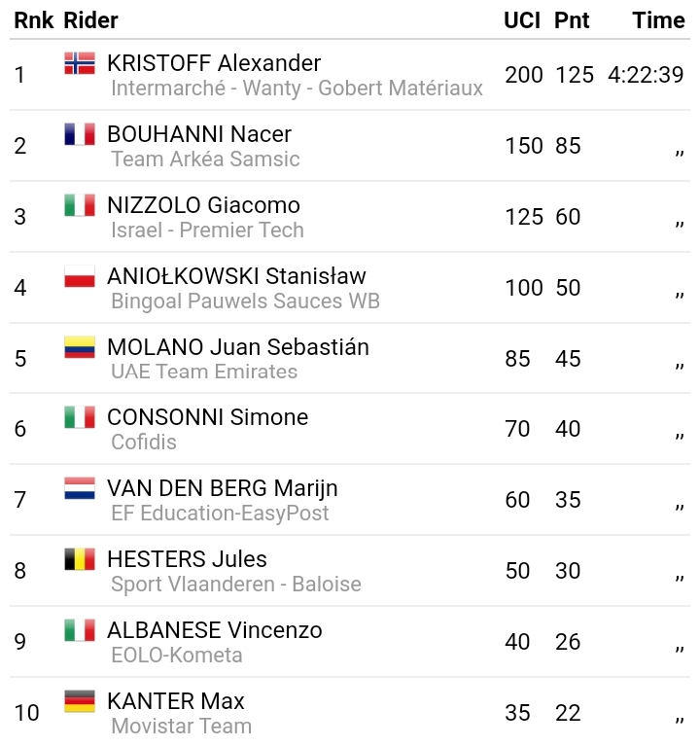The width and height of the screenshot is (700, 746).
Task: Open the Bingoal Pauwels Sauces WB team
Action: coord(245,302)
